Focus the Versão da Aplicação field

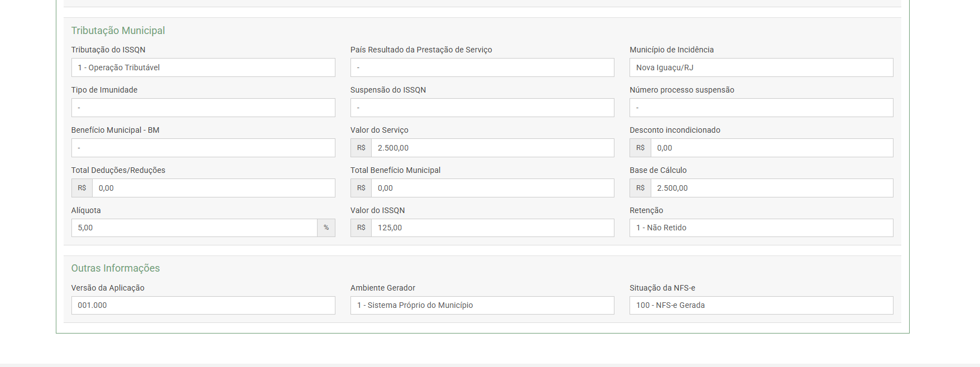[x=203, y=305]
